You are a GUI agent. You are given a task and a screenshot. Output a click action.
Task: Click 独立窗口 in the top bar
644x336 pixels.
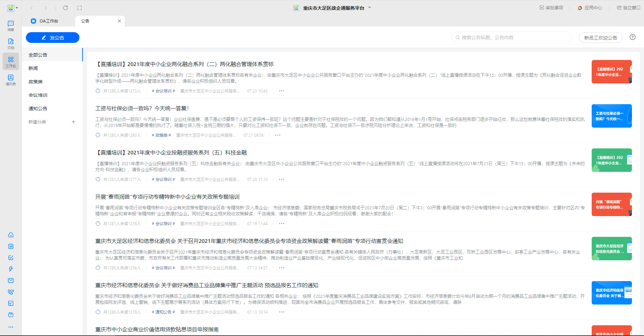click(x=629, y=8)
